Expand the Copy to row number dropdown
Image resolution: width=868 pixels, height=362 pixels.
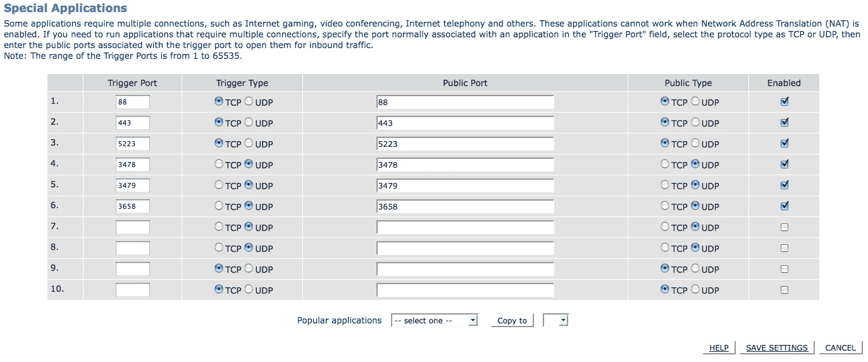click(x=555, y=320)
